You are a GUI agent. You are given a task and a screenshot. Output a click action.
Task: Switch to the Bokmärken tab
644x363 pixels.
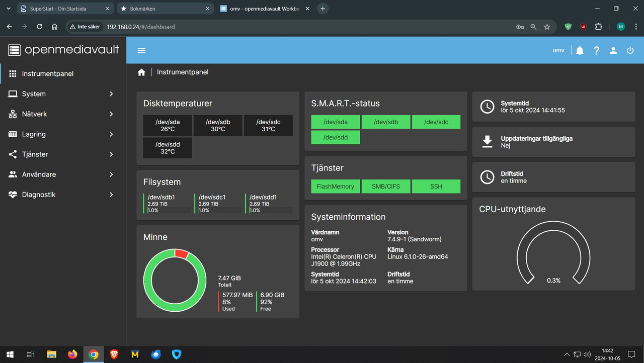[x=166, y=9]
